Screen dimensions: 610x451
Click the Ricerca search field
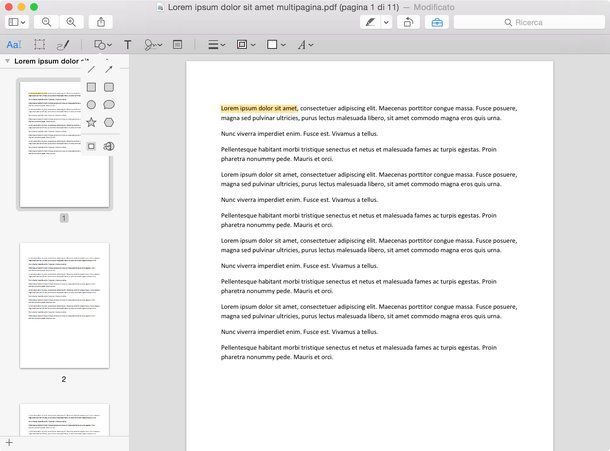click(529, 22)
